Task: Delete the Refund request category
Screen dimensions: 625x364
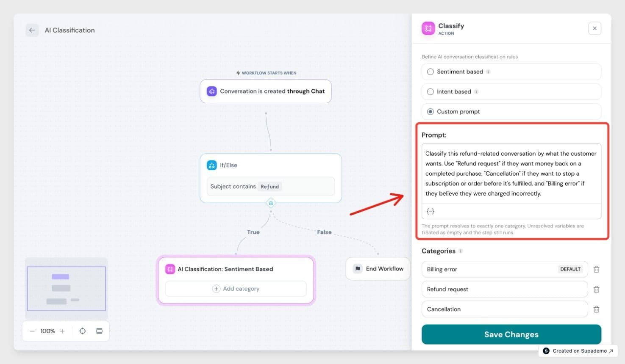Action: [x=596, y=289]
